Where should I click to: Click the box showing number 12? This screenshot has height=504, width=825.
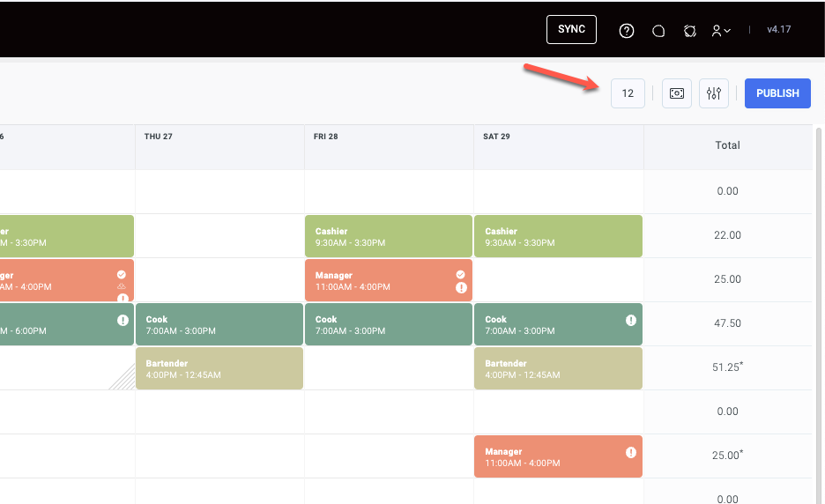[628, 93]
